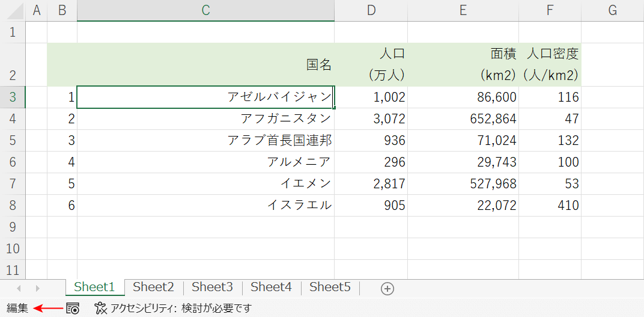The width and height of the screenshot is (644, 317).
Task: Click the accessibility checker icon in status bar
Action: [x=100, y=309]
